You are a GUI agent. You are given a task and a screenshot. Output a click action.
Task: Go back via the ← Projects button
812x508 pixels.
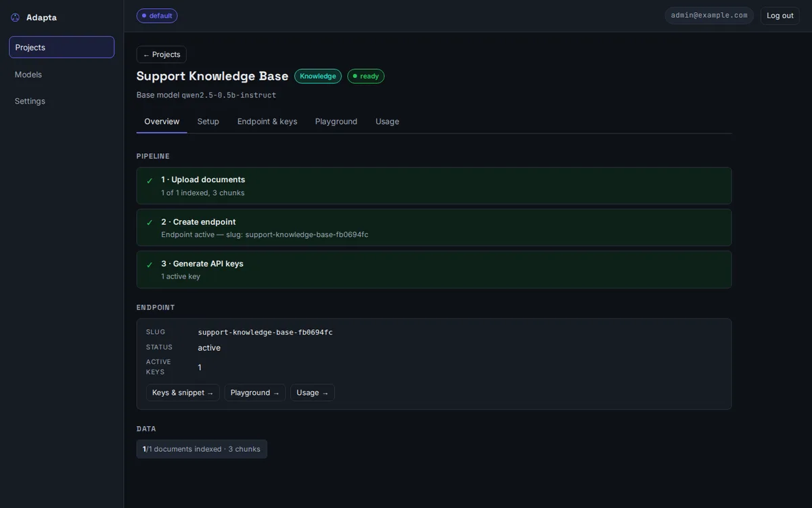pos(162,54)
